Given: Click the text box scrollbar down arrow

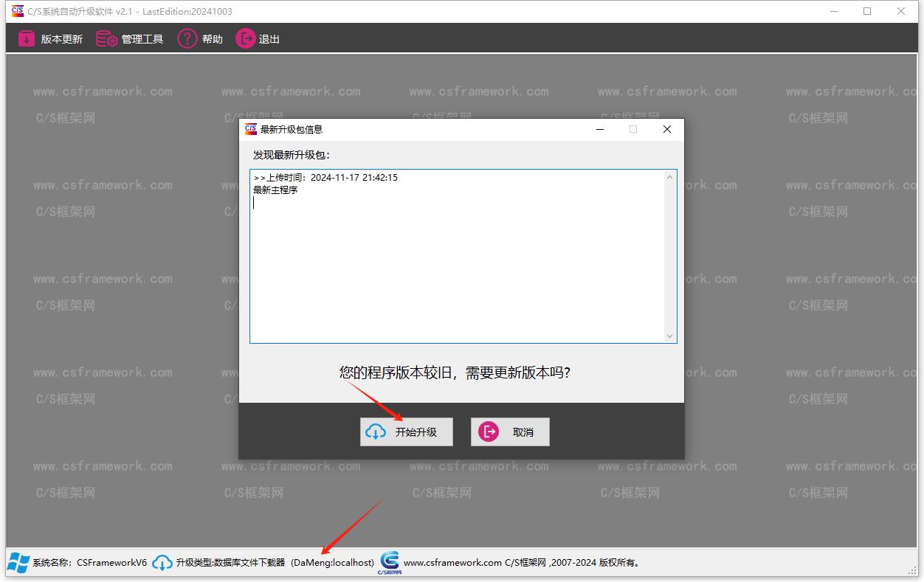Looking at the screenshot, I should click(x=670, y=336).
